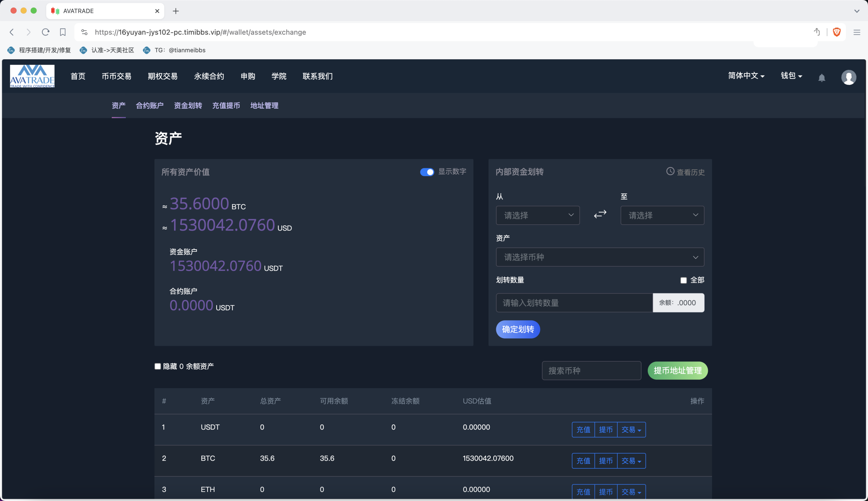Open the 请选择币种 dropdown

pos(600,257)
